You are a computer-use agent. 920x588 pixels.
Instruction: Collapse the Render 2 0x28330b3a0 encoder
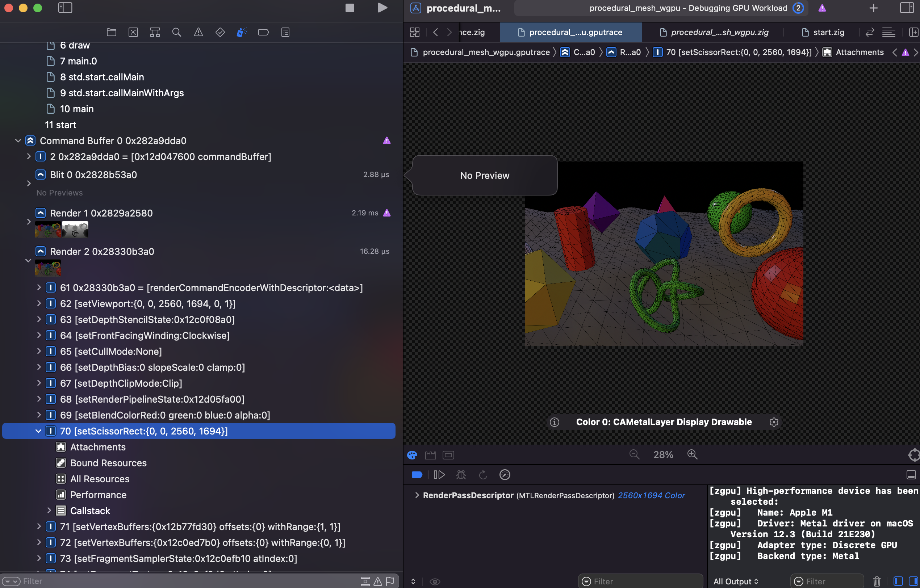[x=28, y=260]
